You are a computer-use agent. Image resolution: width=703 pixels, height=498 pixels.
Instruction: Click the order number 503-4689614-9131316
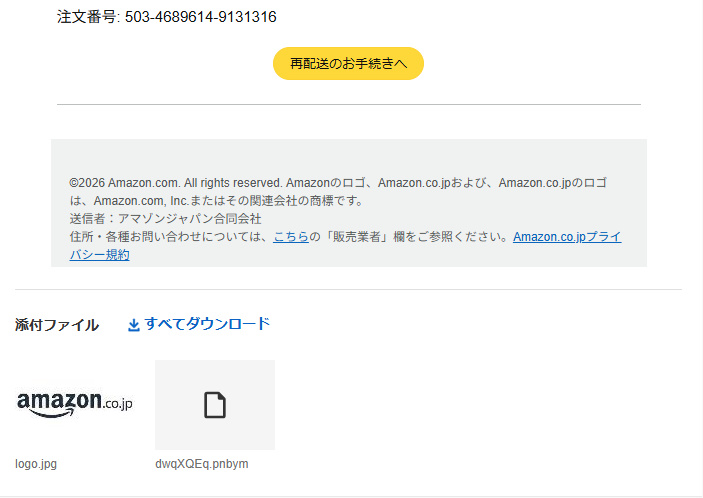pyautogui.click(x=200, y=17)
